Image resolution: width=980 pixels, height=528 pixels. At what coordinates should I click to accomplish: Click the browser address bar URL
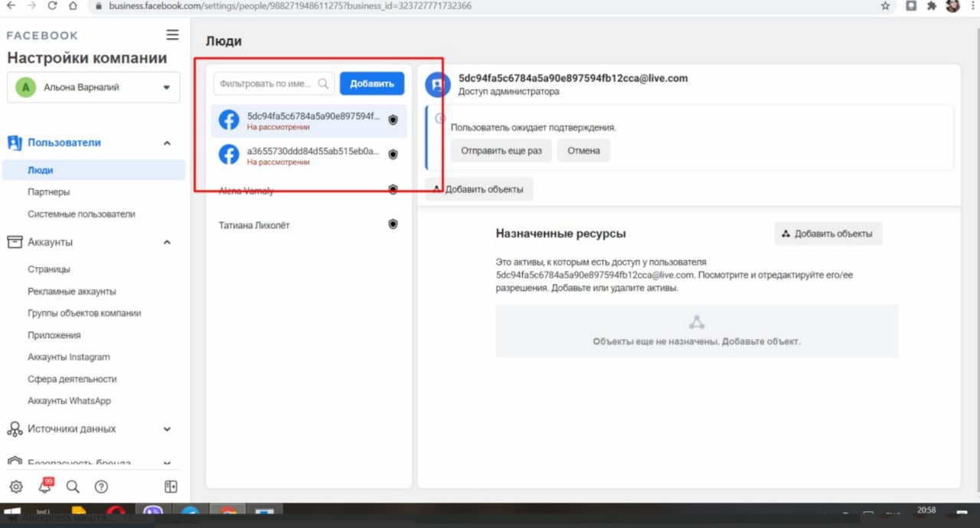[x=290, y=6]
